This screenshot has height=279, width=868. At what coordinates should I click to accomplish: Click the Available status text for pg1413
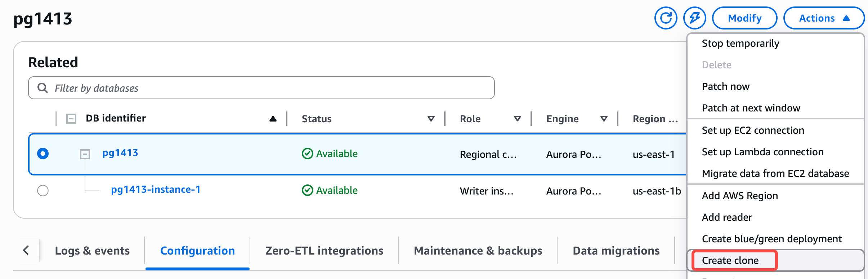pos(337,154)
